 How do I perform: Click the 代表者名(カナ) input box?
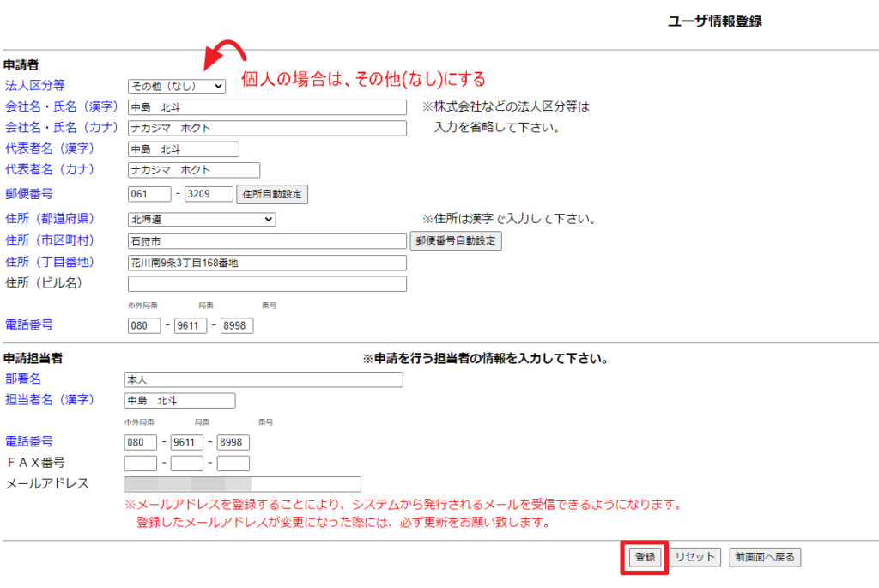click(x=193, y=170)
